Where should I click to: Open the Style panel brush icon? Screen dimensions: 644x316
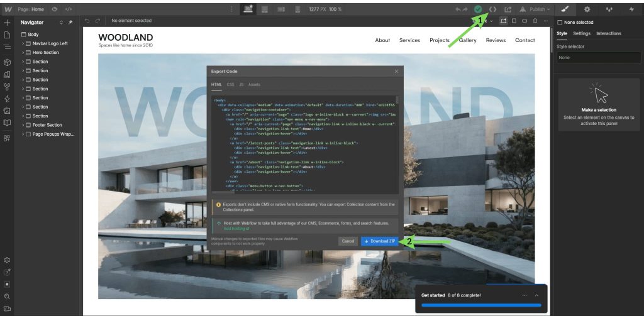565,9
